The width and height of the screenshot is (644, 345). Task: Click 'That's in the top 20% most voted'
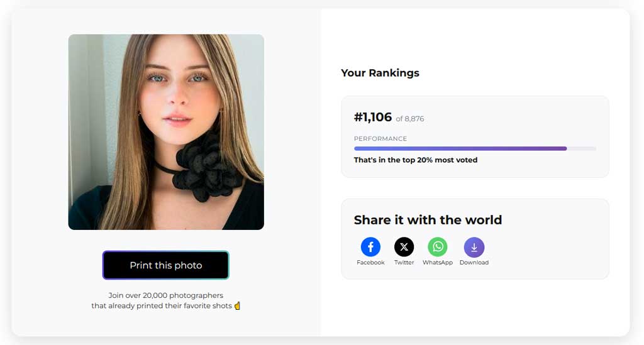(x=415, y=160)
